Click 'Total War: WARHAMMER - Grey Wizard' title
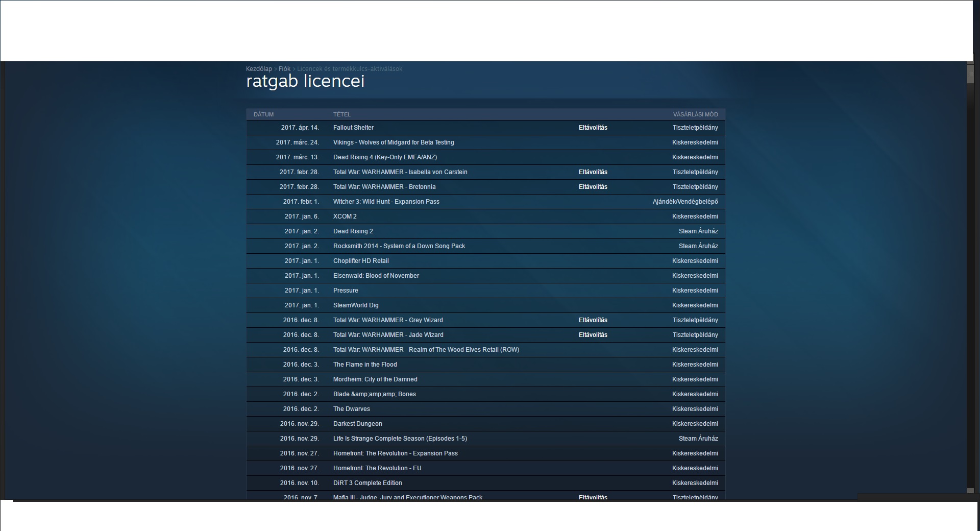Image resolution: width=980 pixels, height=531 pixels. click(x=388, y=320)
